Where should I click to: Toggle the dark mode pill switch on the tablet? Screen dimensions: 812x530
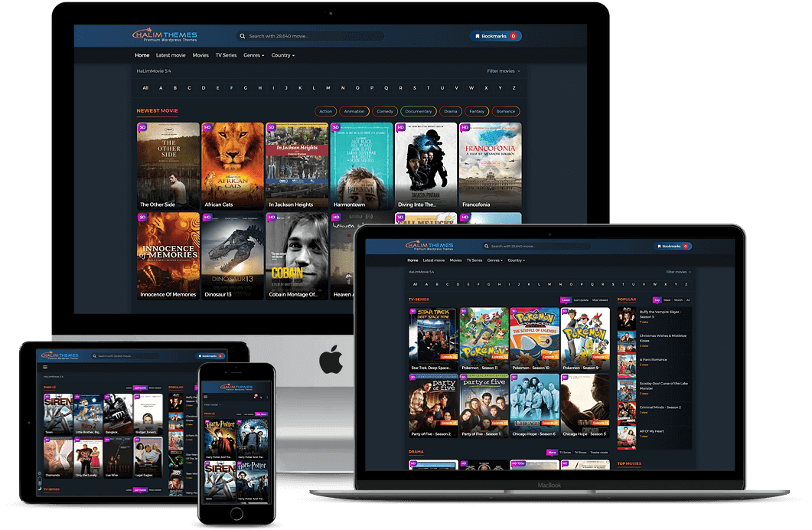click(x=40, y=481)
